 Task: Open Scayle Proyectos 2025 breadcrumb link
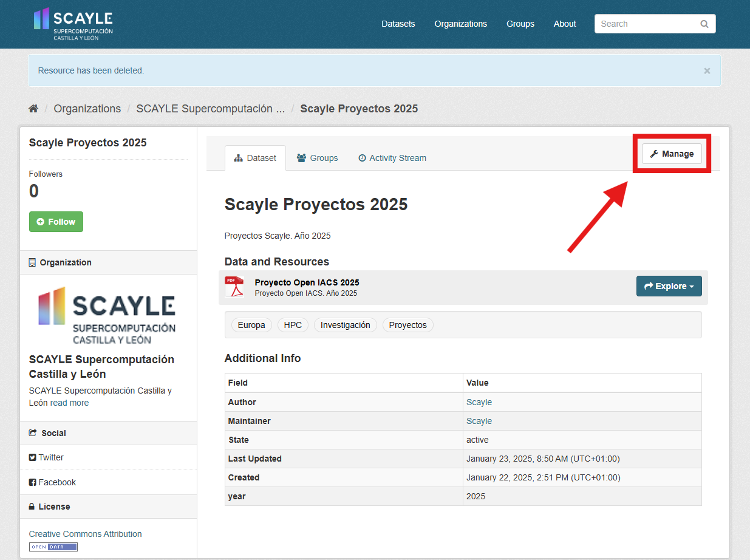tap(359, 109)
